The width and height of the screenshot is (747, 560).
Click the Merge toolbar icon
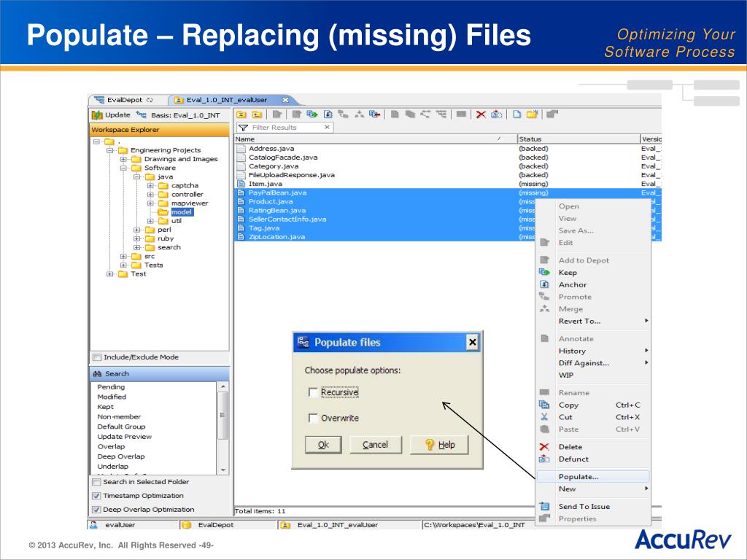click(x=359, y=114)
